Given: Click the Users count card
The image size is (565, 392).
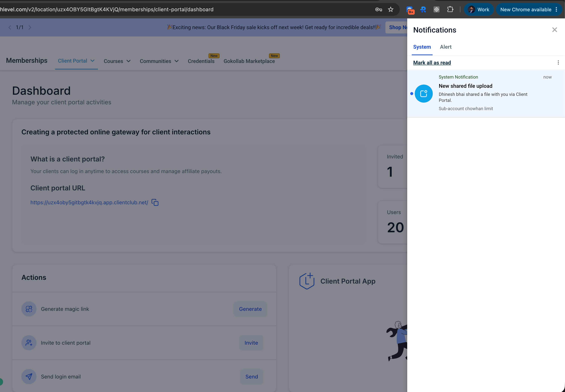Looking at the screenshot, I should tap(392, 222).
